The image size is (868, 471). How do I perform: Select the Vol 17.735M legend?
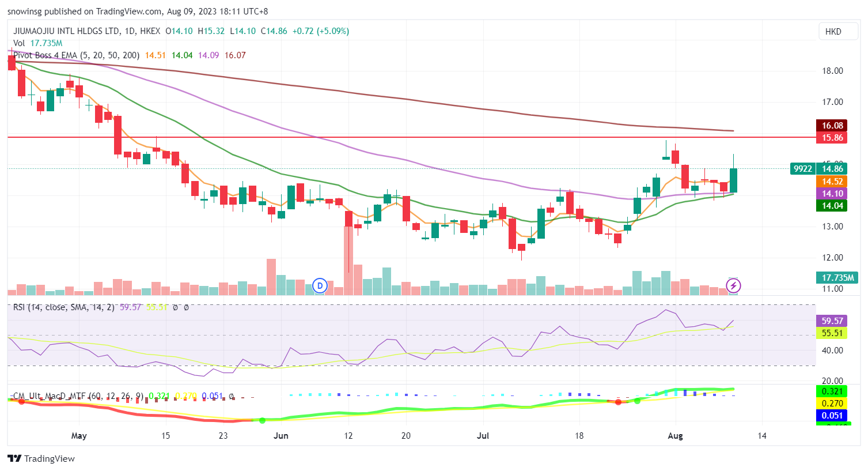tap(38, 43)
